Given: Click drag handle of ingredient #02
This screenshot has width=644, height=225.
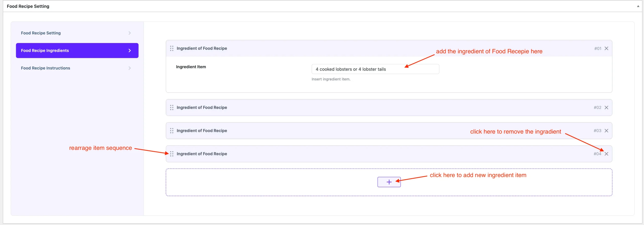Looking at the screenshot, I should click(172, 108).
